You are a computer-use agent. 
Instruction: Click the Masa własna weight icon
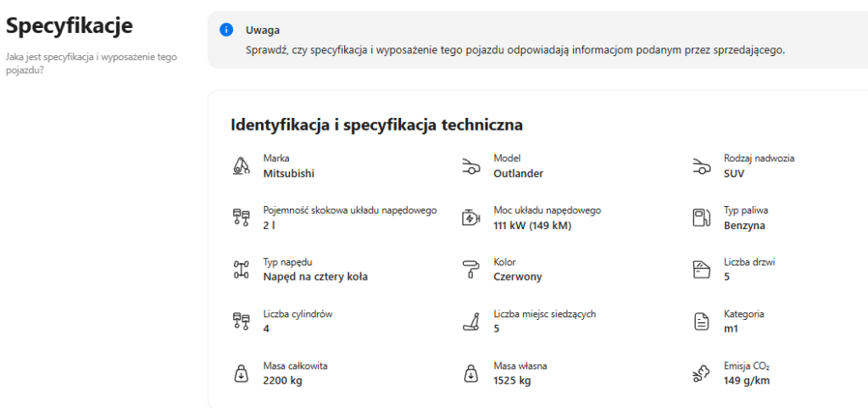[470, 373]
